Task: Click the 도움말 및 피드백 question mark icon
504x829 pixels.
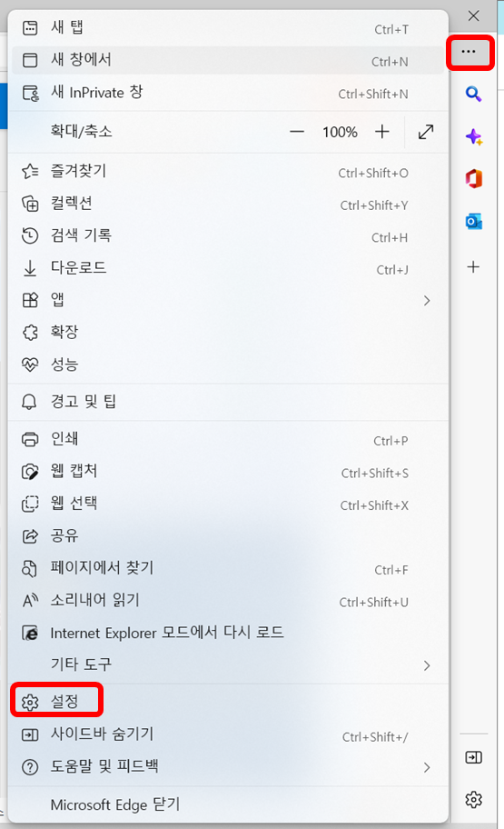Action: 30,767
